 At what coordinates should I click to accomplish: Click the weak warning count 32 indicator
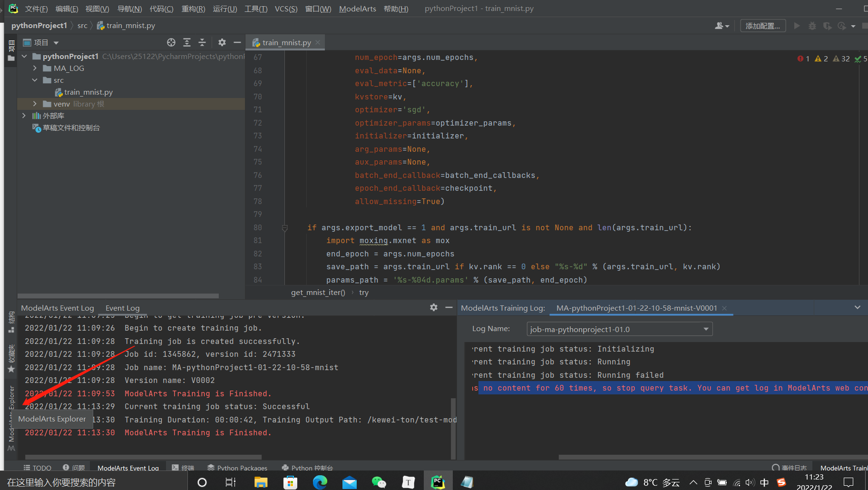click(841, 59)
